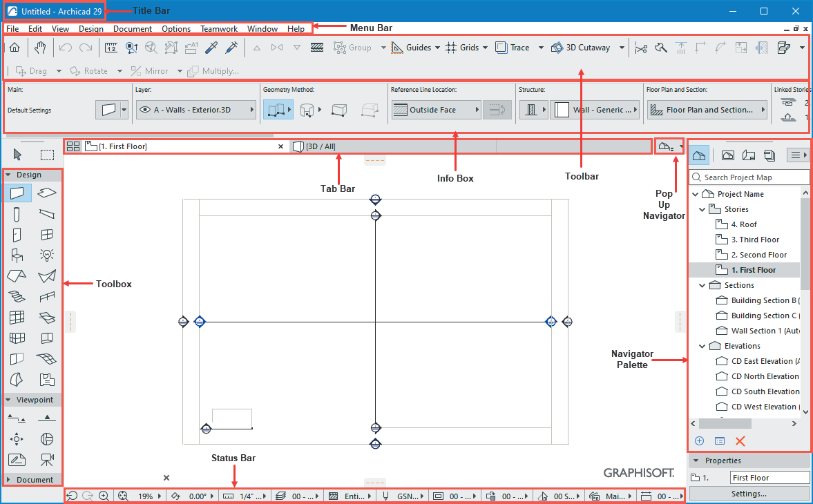Select the Camera tool
813x504 pixels.
[x=47, y=459]
